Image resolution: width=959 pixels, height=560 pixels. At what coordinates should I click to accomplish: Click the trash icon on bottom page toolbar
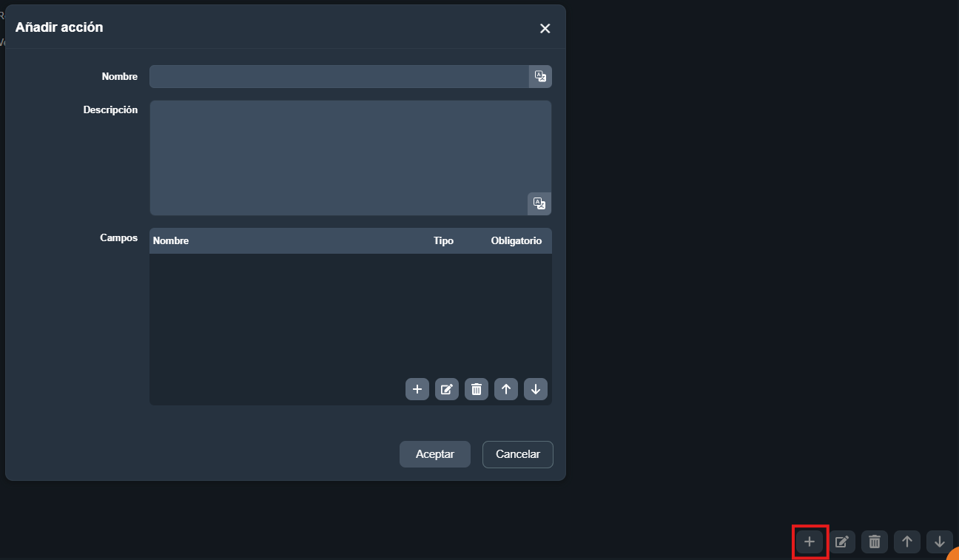click(x=875, y=542)
